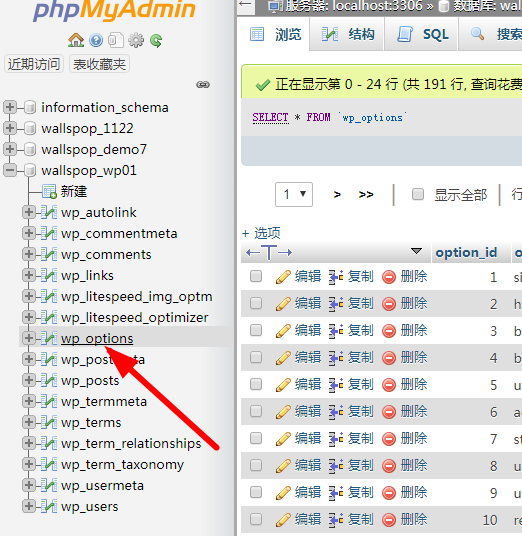Open navigation panel settings gear
This screenshot has width=522, height=536.
coord(136,40)
